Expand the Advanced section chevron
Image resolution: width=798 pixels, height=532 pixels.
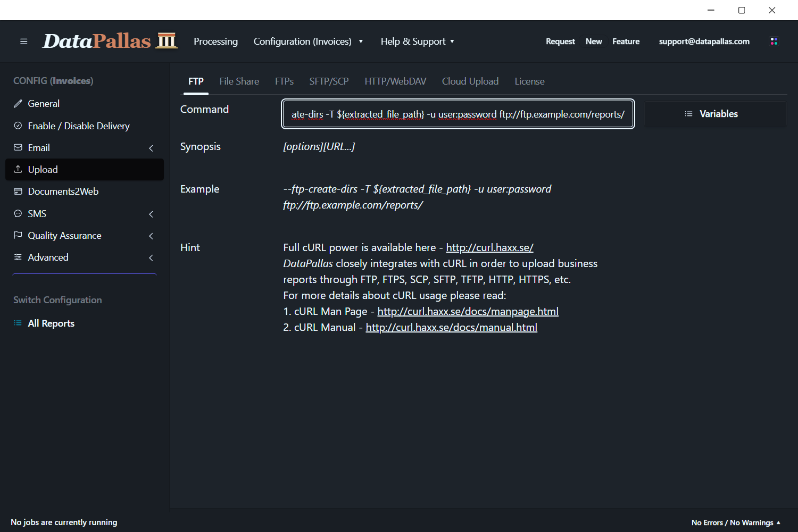151,257
